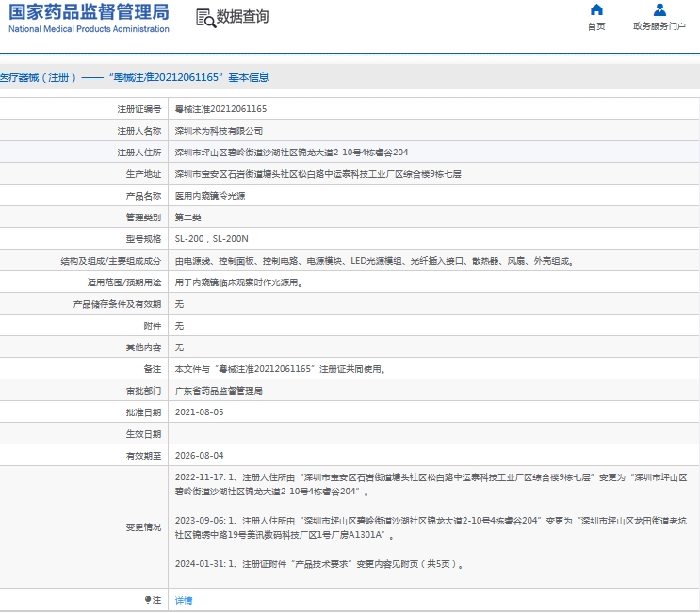Click the 生产地址 row label
Image resolution: width=700 pixels, height=613 pixels.
(143, 174)
